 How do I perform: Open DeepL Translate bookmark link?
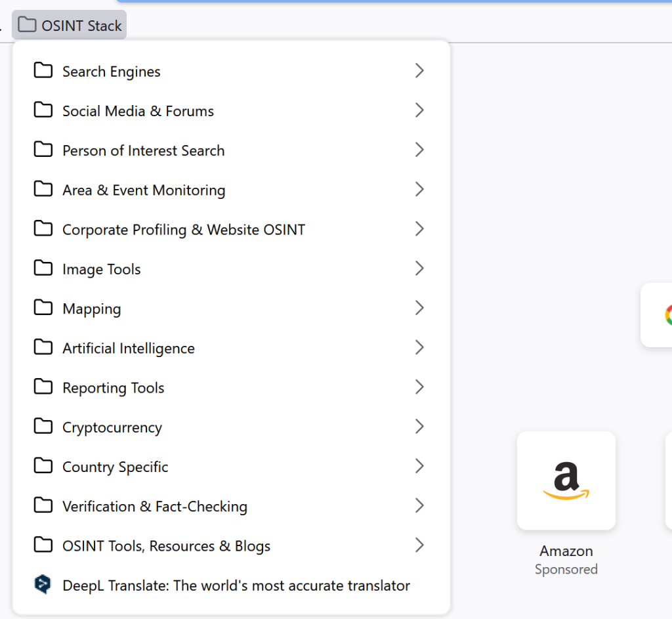tap(231, 585)
